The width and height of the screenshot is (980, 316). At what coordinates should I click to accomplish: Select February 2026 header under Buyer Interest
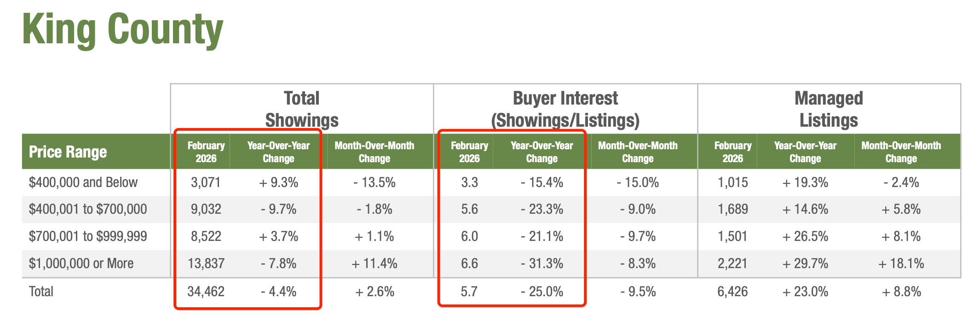pos(469,152)
